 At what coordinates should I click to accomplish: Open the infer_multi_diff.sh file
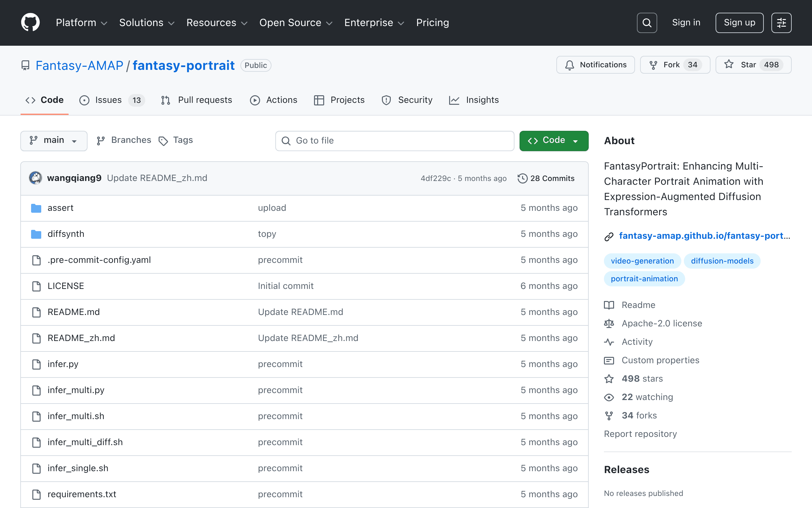pos(85,442)
